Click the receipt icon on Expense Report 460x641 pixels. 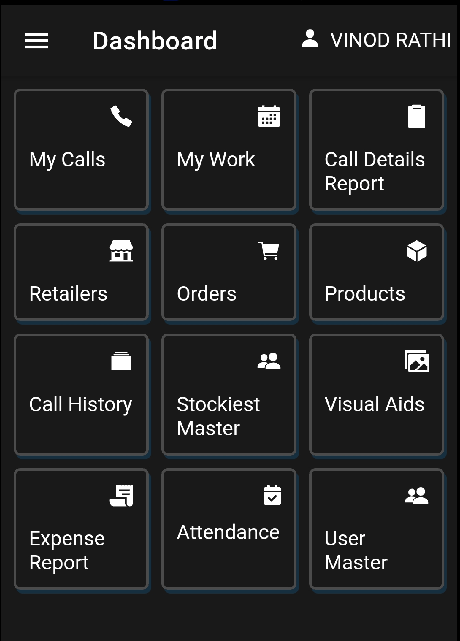[x=121, y=495]
